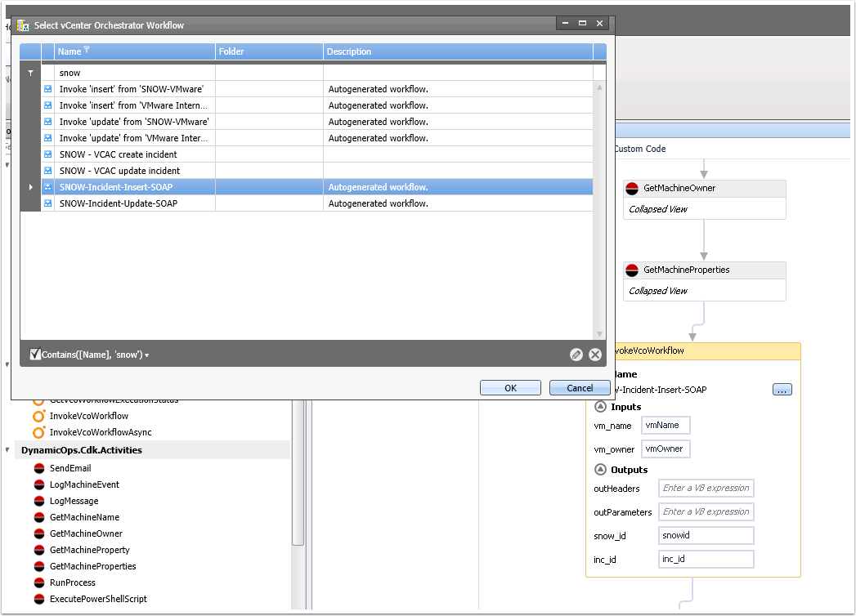Click the Name filter field containing 'snow'
This screenshot has height=616, width=856.
coord(135,73)
